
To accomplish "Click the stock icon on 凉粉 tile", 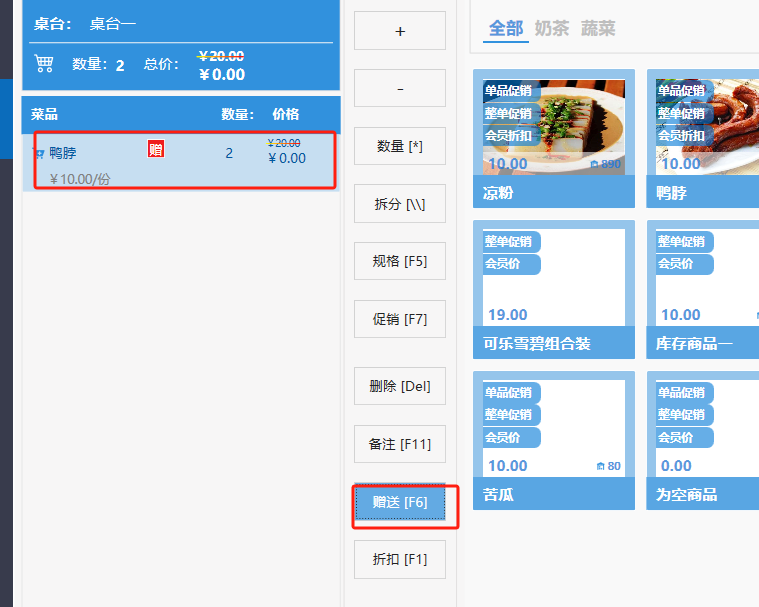I will (594, 164).
